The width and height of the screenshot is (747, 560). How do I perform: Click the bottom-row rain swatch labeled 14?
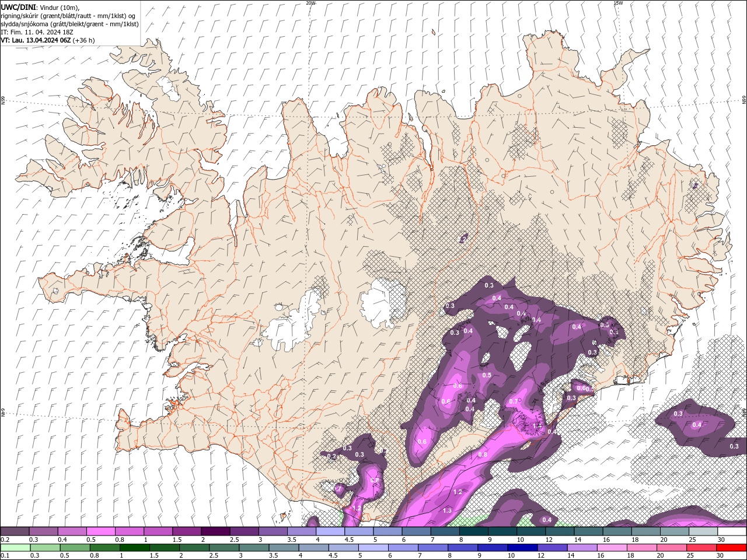point(582,548)
